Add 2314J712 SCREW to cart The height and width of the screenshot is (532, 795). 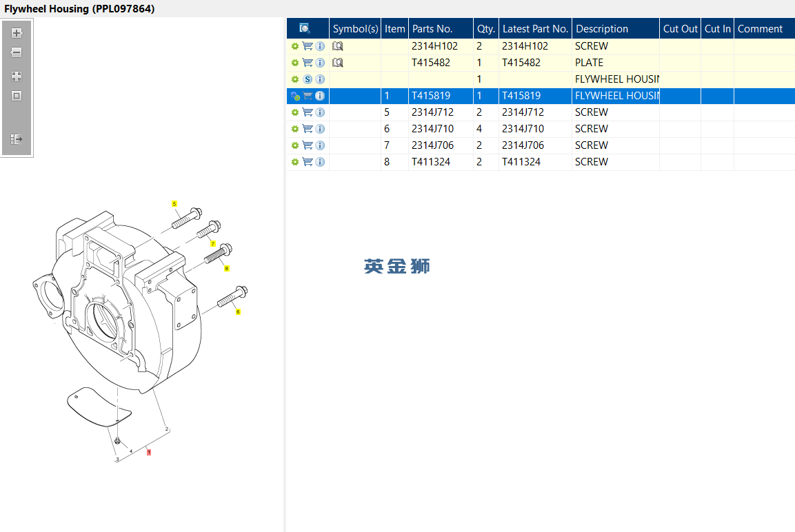308,112
